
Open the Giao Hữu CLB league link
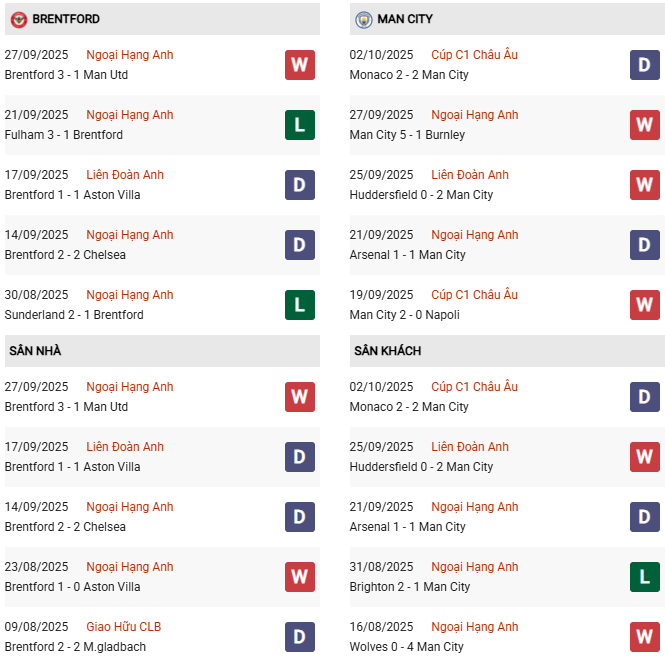click(124, 627)
